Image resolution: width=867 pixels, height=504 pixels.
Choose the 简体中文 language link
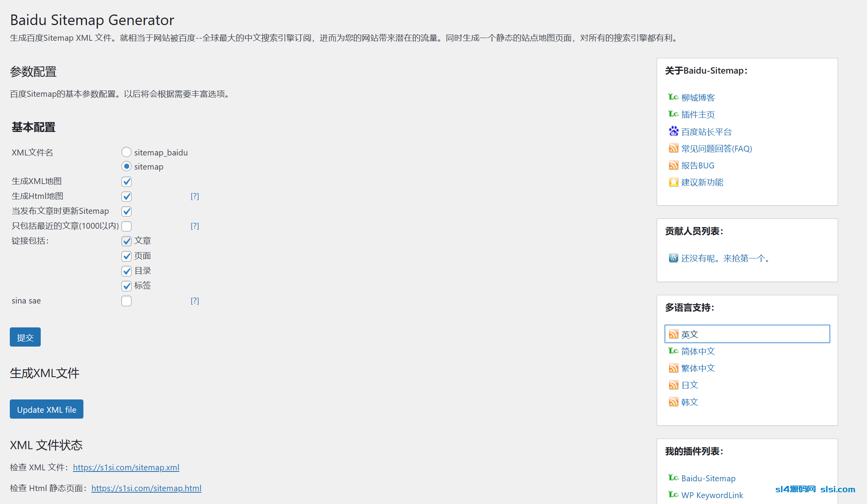point(698,351)
